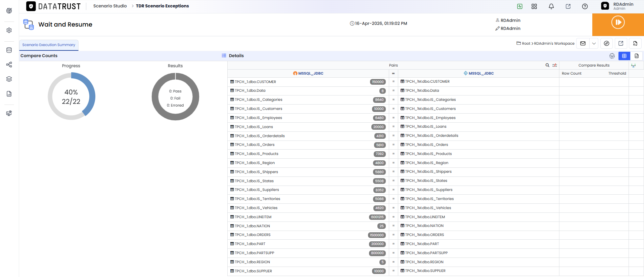Click the compass explore icon button
Image resolution: width=644 pixels, height=277 pixels.
(606, 43)
